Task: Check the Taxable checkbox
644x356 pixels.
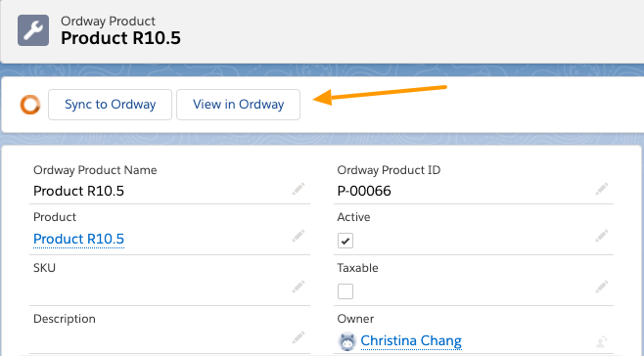Action: [x=345, y=291]
